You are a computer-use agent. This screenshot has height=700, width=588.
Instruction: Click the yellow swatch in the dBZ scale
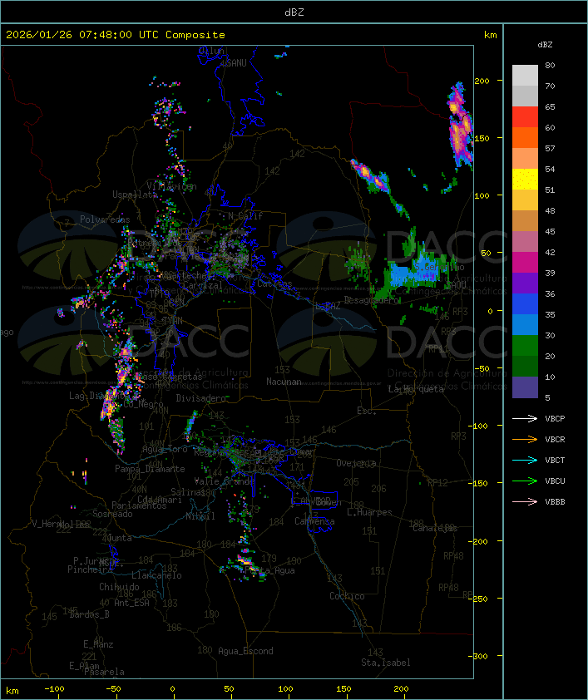coord(525,180)
